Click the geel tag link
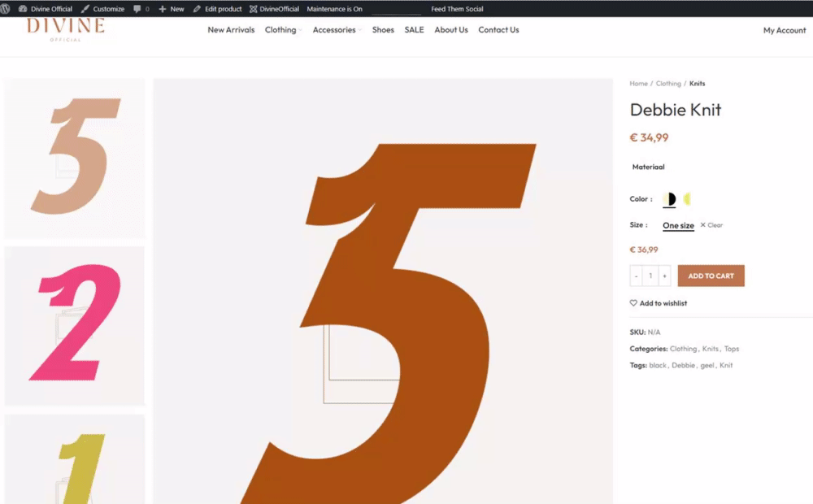813x504 pixels. (707, 366)
